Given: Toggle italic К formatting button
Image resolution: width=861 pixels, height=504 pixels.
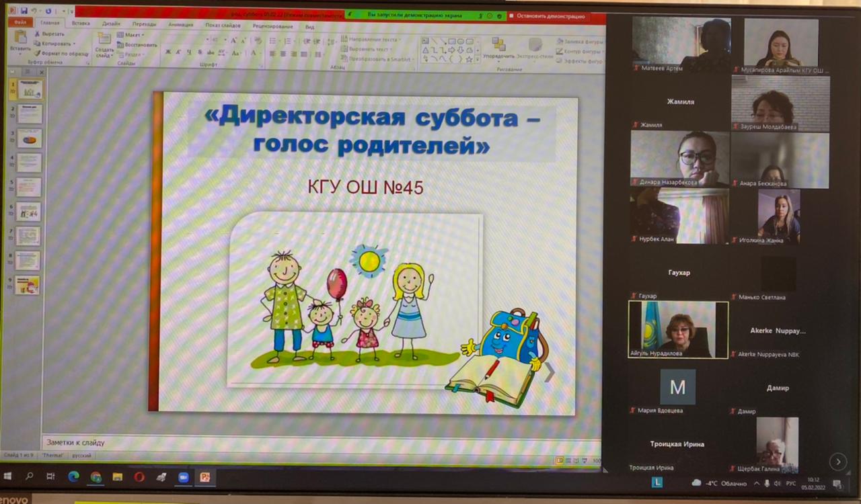Looking at the screenshot, I should 178,52.
